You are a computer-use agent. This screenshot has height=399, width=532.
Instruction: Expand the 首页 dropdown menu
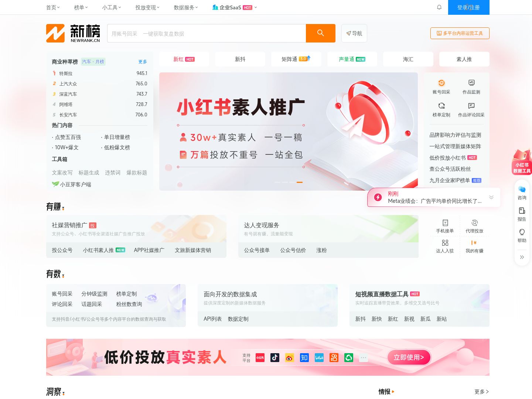pyautogui.click(x=53, y=7)
